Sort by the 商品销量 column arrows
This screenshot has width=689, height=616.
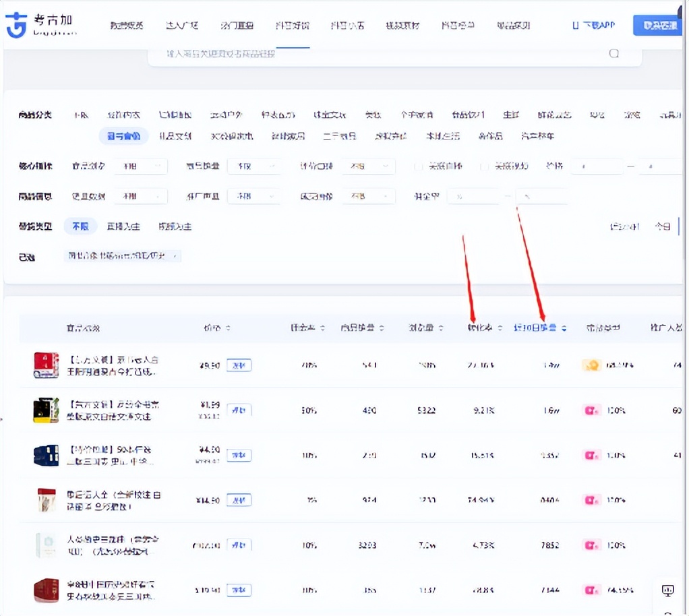click(382, 328)
